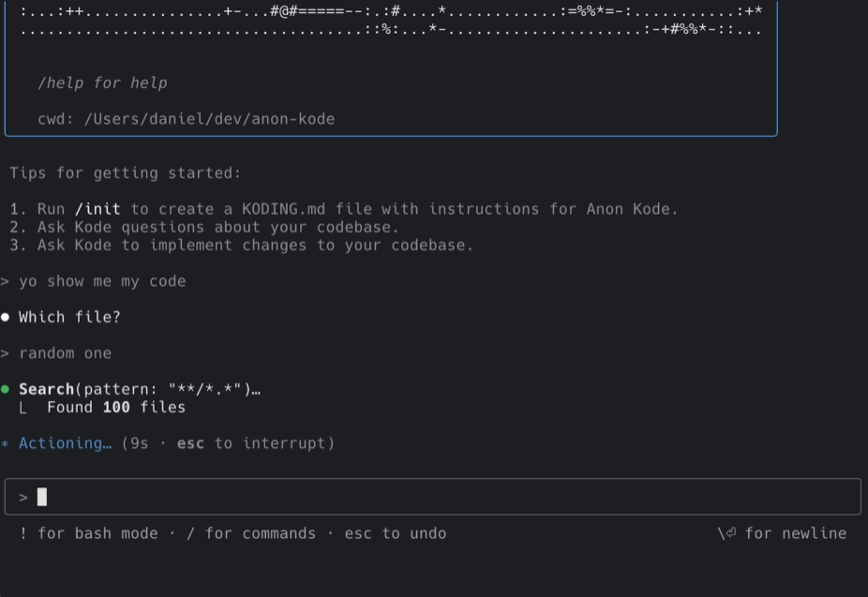Screen dimensions: 868x597
Task: Click the user message 'random one'
Action: [65, 353]
